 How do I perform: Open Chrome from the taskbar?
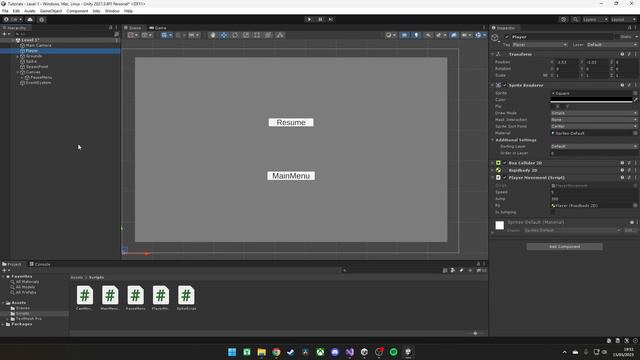(x=276, y=352)
